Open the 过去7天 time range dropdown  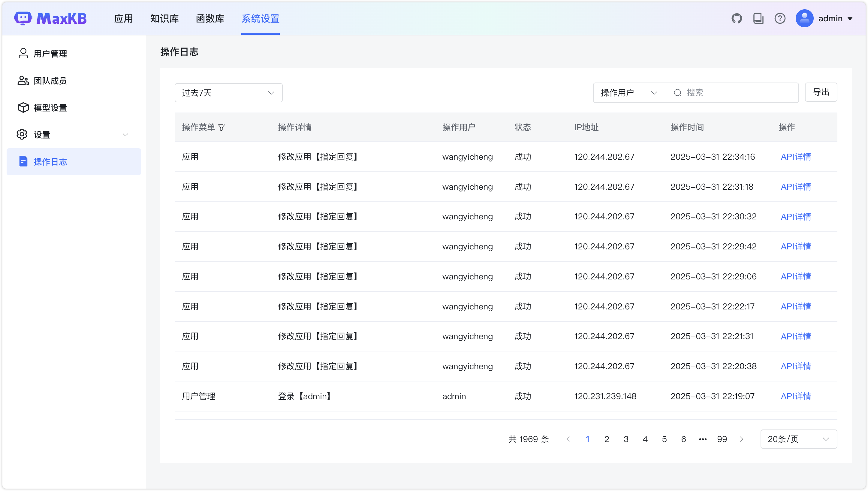[x=228, y=93]
